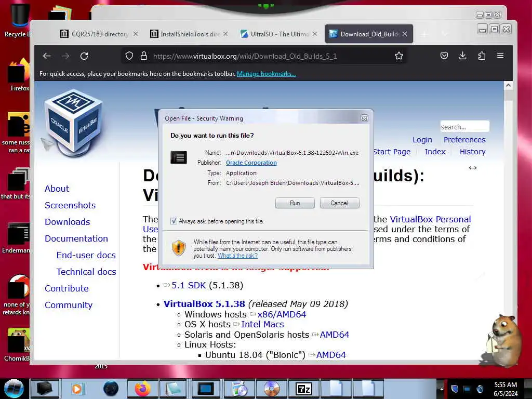Close the CQR257183 directory tab
Viewport: 532px width, 399px height.
(x=136, y=34)
